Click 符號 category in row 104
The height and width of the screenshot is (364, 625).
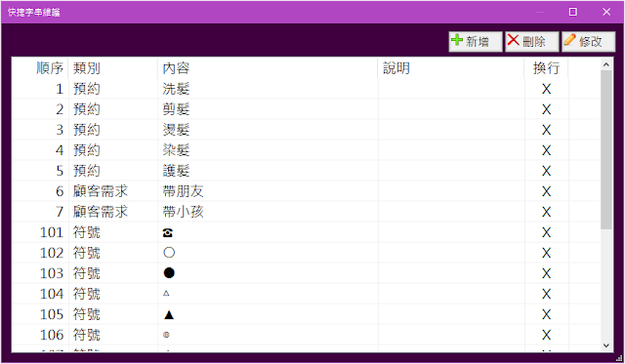click(x=87, y=294)
